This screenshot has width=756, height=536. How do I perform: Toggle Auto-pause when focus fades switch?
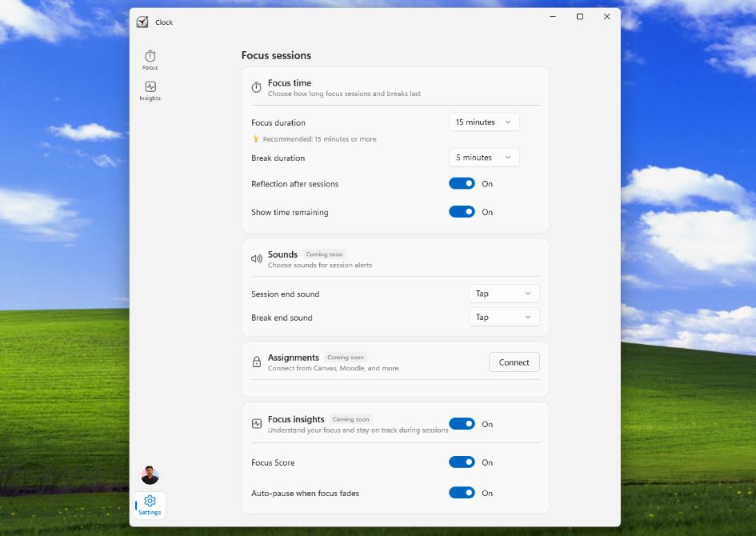[x=462, y=493]
